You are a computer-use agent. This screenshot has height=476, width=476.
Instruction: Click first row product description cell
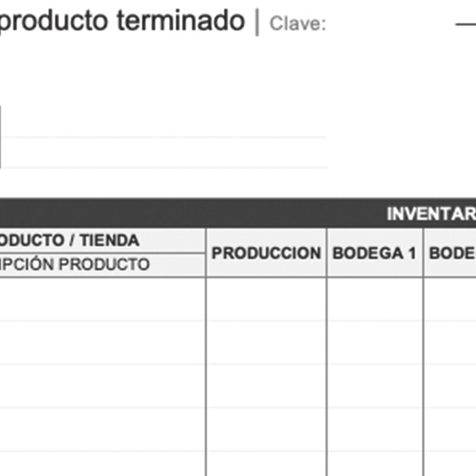[101, 299]
